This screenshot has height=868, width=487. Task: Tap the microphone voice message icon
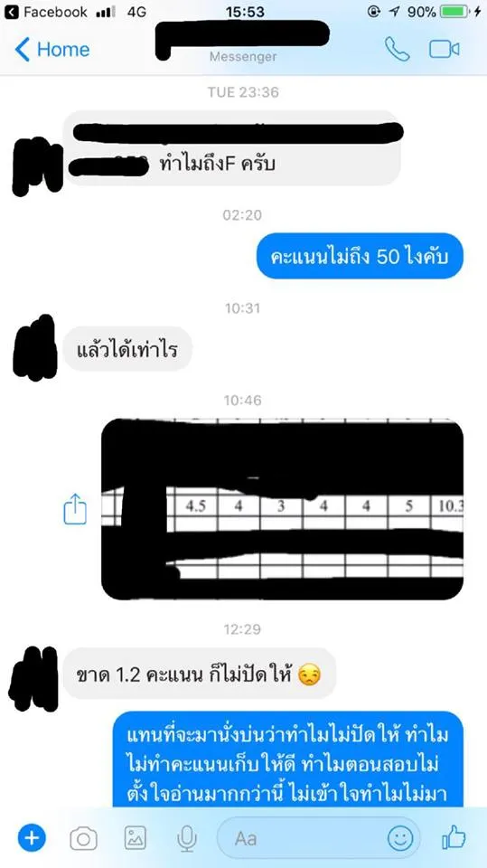tap(187, 839)
